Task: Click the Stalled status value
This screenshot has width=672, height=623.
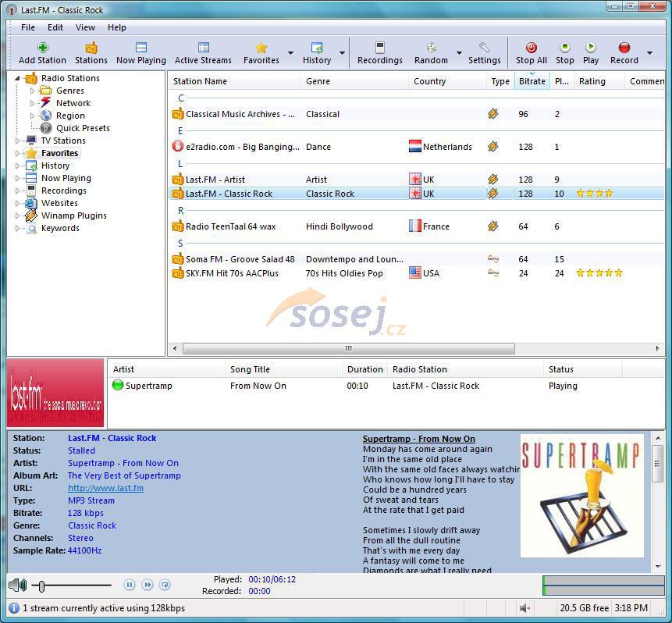Action: point(81,450)
